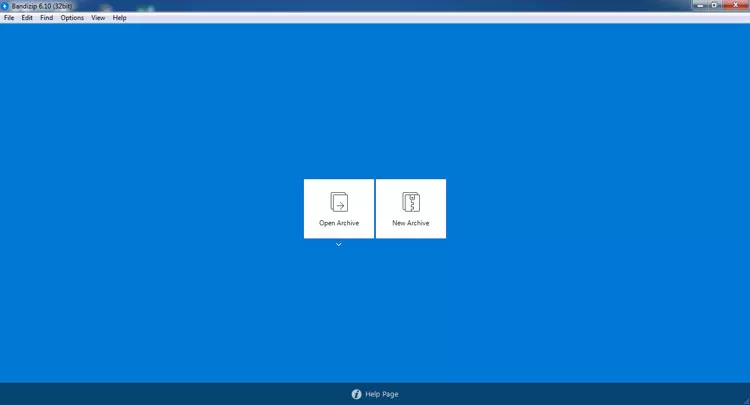Maximize the Bandizip window

coord(714,5)
